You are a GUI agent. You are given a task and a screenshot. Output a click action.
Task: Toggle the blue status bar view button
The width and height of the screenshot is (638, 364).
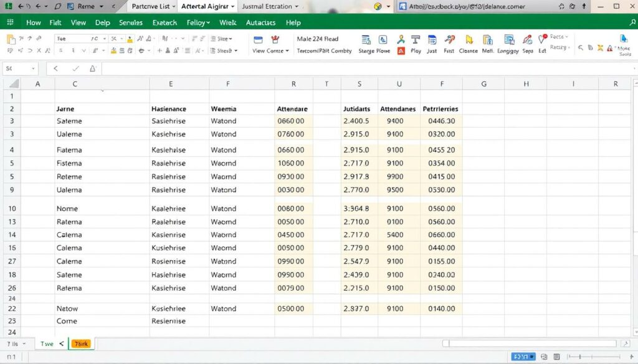pyautogui.click(x=523, y=357)
